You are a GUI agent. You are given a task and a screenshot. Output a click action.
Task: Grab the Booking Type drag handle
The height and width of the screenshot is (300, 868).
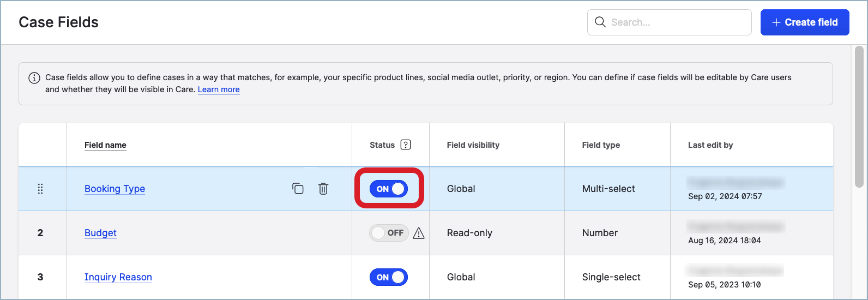click(x=40, y=189)
